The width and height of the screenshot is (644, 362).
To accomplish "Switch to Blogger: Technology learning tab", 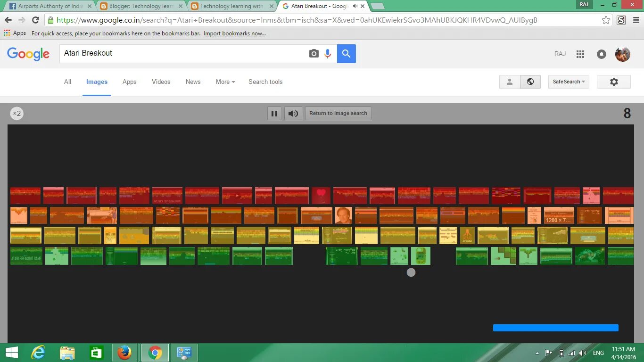I will coord(141,6).
